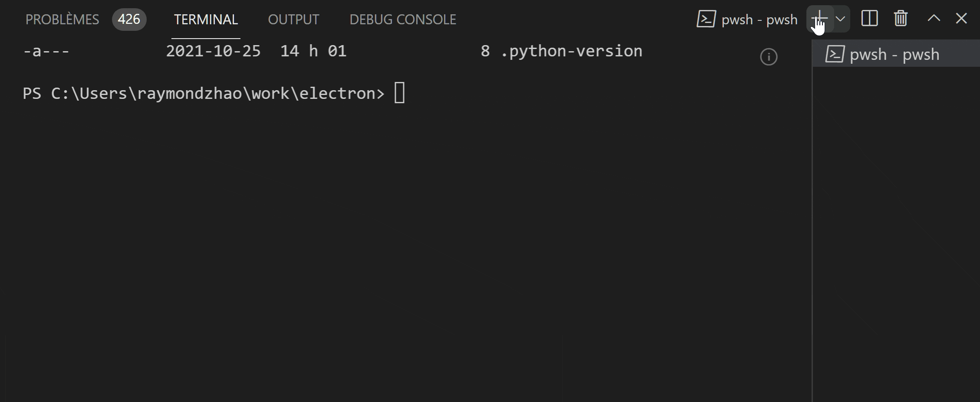The image size is (980, 402).
Task: Click the info circle icon in the terminal output
Action: pos(769,56)
